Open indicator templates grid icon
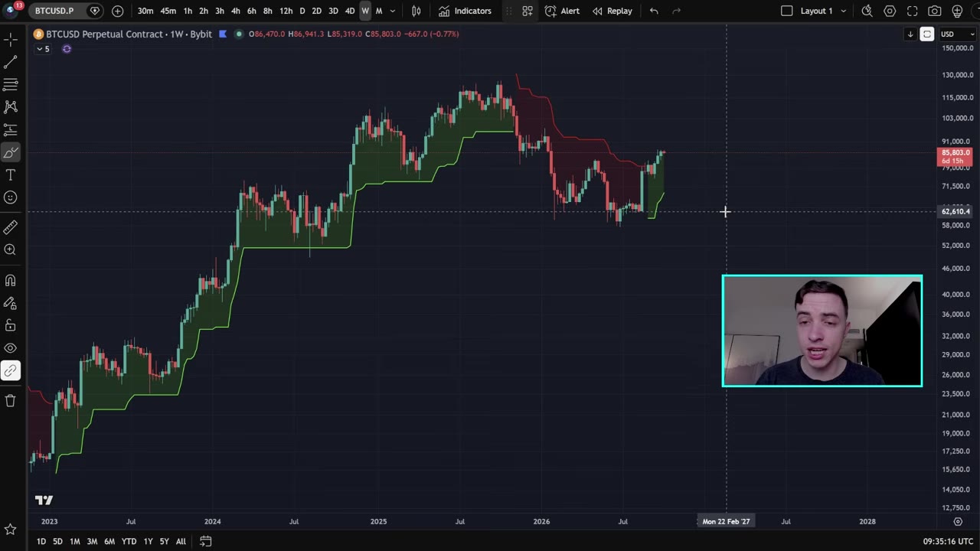 528,11
